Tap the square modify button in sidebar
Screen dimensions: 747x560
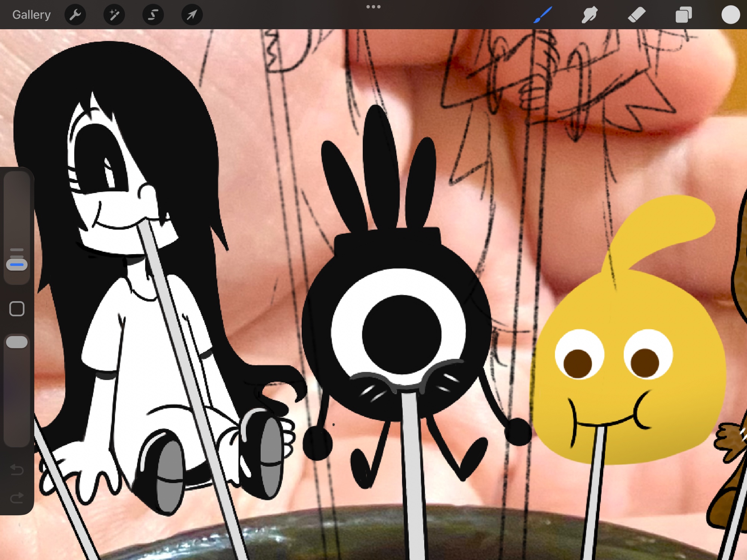coord(17,309)
